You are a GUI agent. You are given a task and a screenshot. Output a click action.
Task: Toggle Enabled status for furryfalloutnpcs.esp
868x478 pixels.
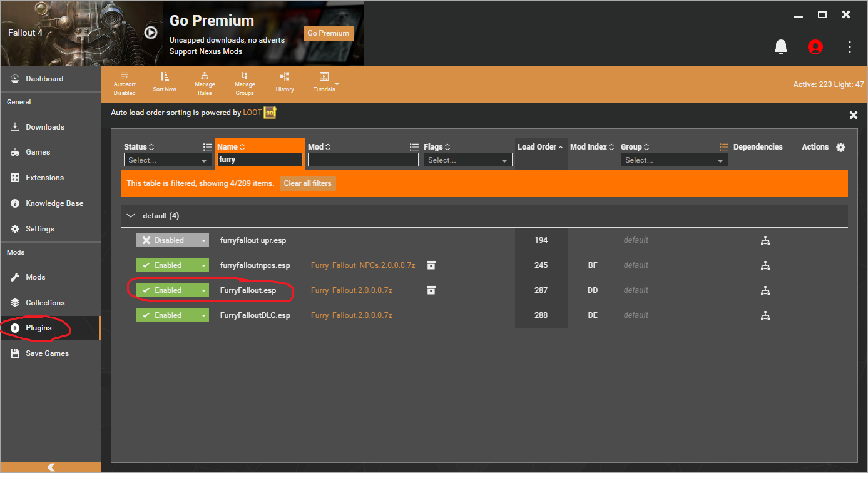tap(166, 265)
